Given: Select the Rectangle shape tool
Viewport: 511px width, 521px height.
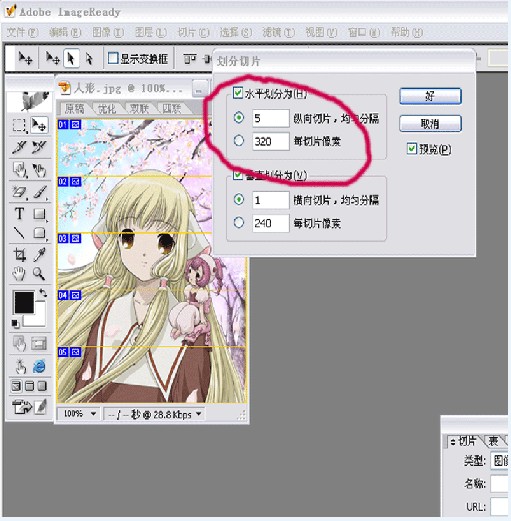Looking at the screenshot, I should [x=39, y=213].
